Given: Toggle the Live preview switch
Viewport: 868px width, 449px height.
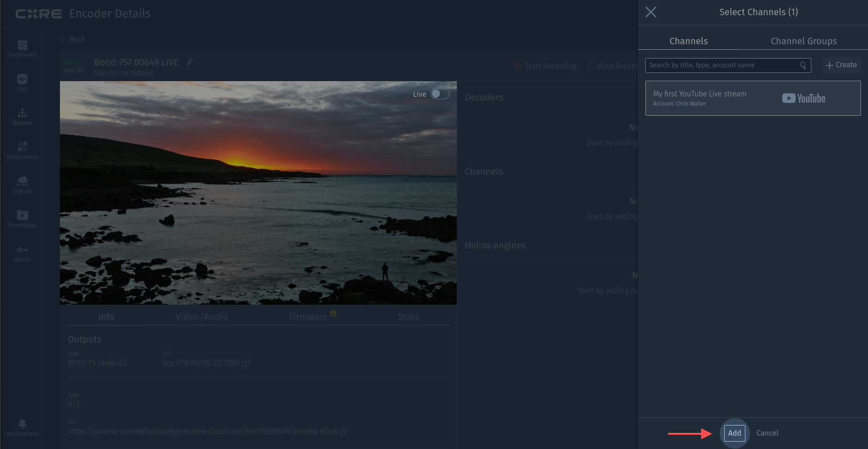Looking at the screenshot, I should [440, 94].
